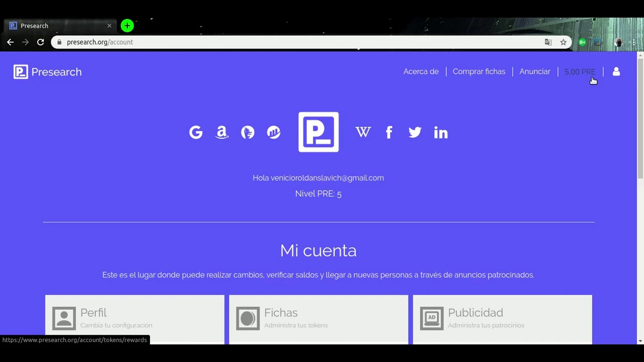Select the Wikipedia search provider icon

363,132
